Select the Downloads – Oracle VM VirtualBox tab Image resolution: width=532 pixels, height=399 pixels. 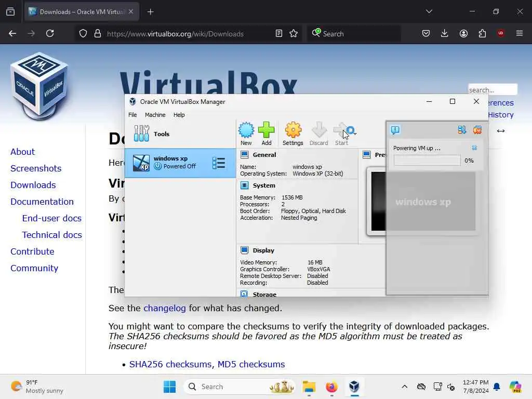pos(82,12)
